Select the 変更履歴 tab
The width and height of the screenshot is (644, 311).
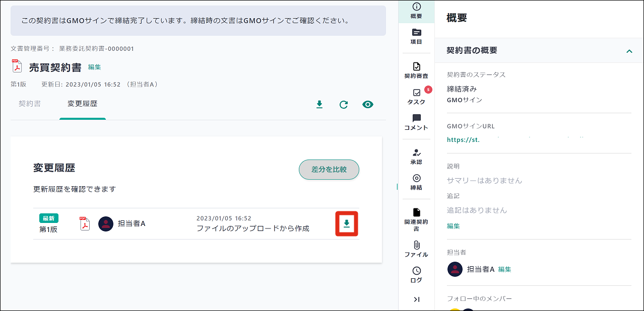(x=83, y=104)
